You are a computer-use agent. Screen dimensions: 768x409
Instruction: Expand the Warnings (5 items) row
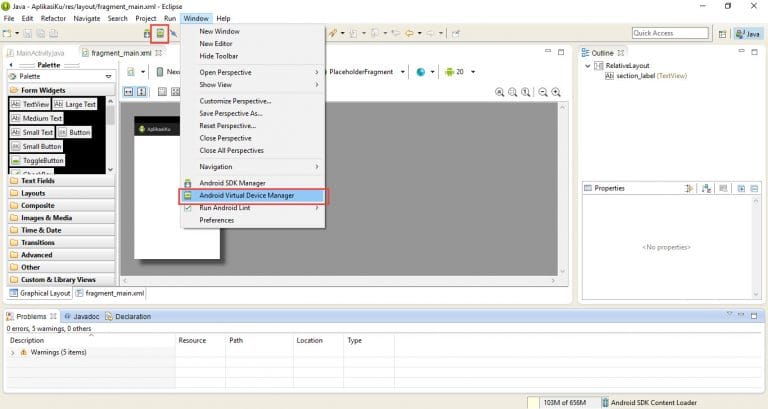click(x=12, y=352)
